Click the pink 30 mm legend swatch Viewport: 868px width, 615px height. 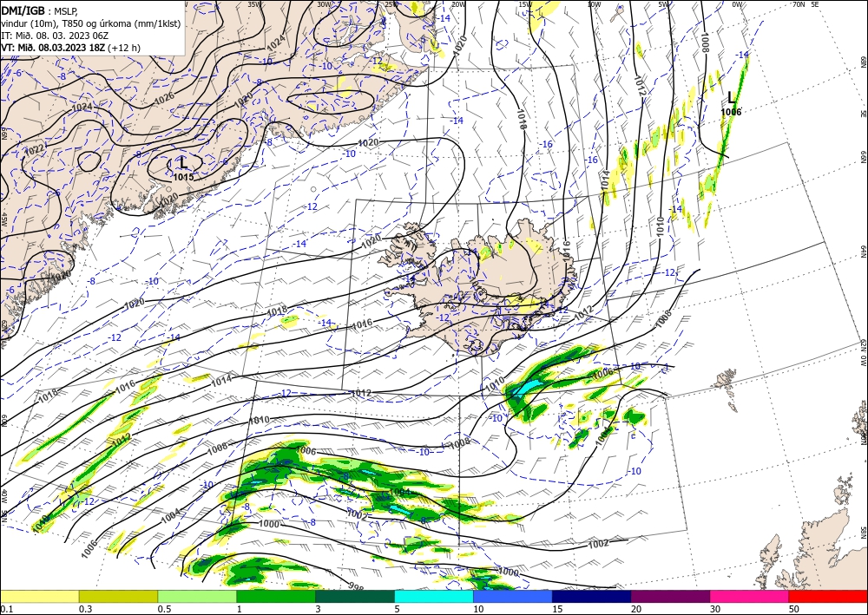(x=750, y=596)
